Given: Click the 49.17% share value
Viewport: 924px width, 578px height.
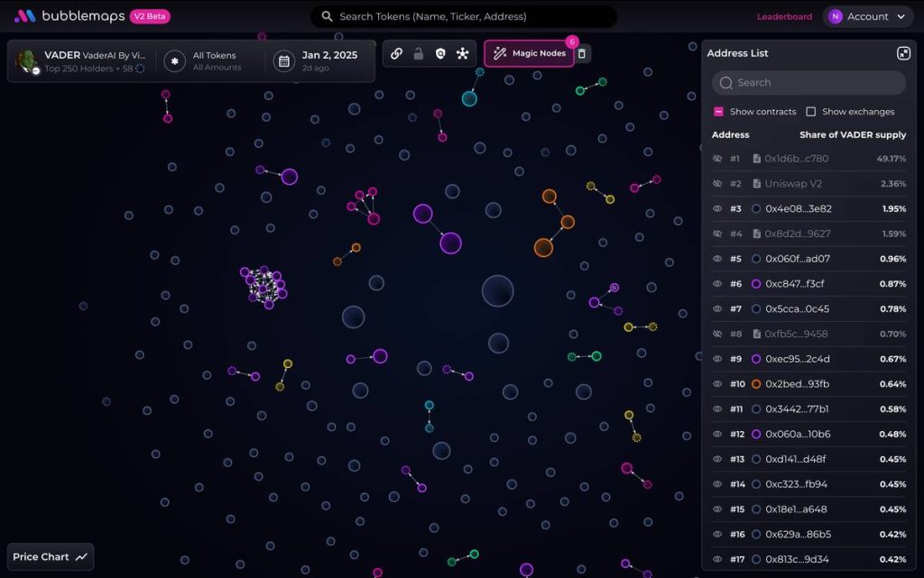Looking at the screenshot, I should [891, 159].
